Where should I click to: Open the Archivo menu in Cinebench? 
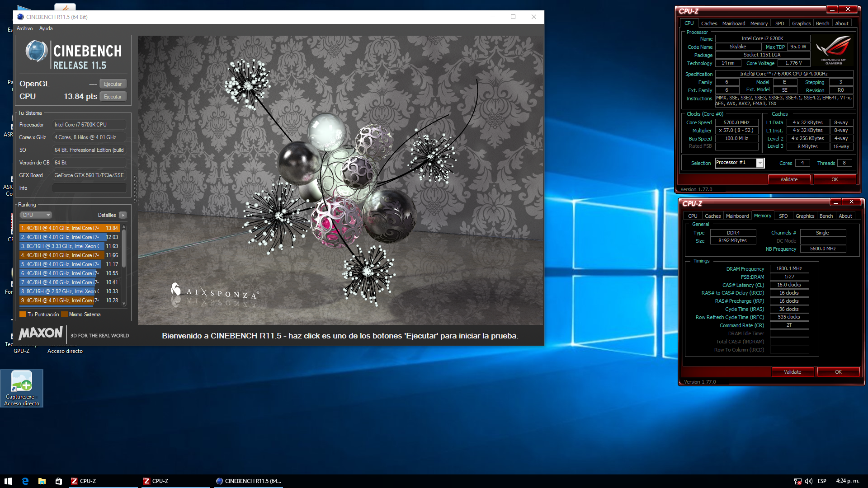(x=24, y=28)
